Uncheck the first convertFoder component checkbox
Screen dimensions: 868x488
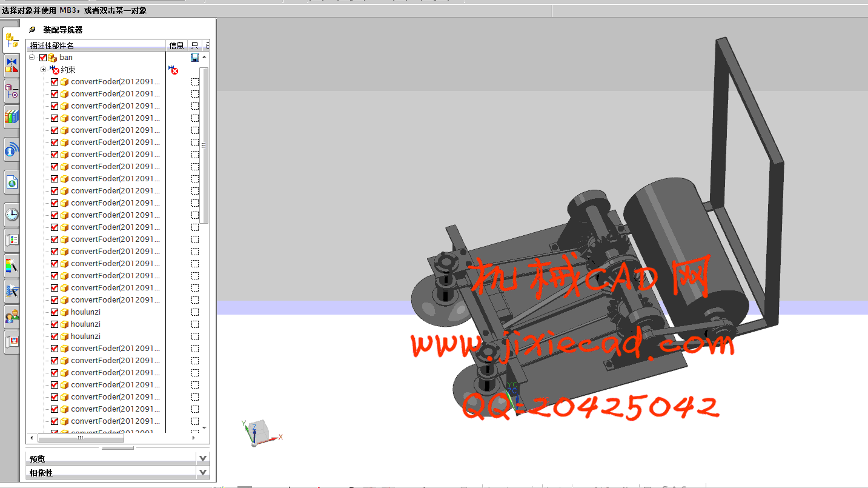point(55,82)
